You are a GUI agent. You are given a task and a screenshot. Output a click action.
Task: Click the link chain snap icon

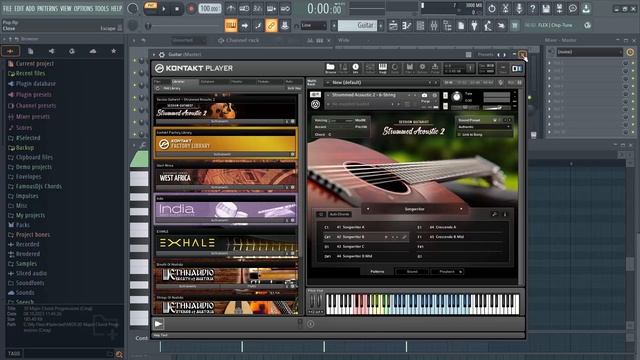[x=271, y=26]
